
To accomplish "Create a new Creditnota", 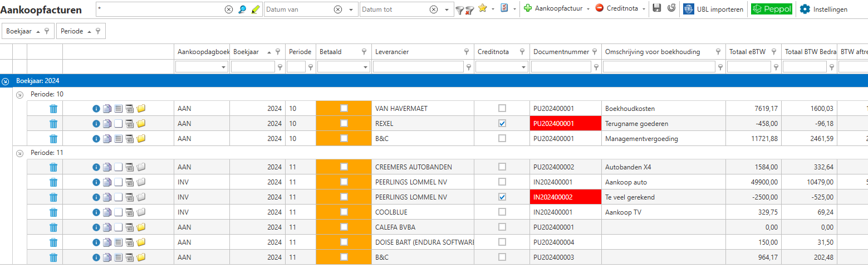I will coord(617,9).
